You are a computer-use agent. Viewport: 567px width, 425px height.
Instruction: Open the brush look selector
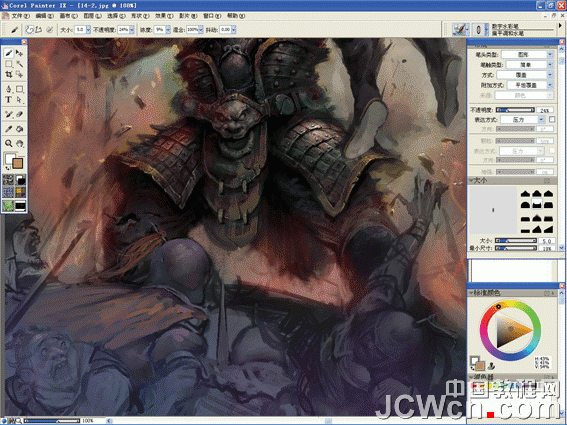point(20,206)
